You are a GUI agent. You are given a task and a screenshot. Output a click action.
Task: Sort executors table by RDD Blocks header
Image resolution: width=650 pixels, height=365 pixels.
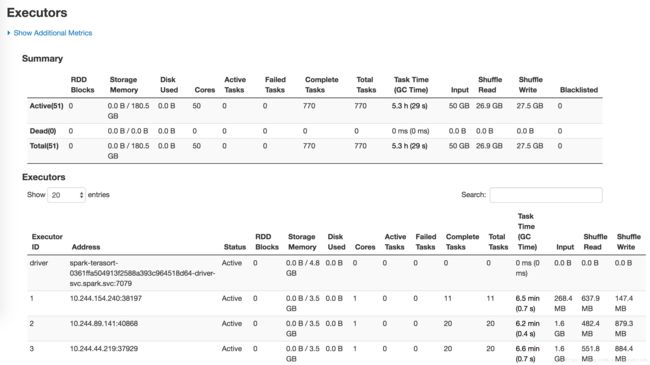267,242
